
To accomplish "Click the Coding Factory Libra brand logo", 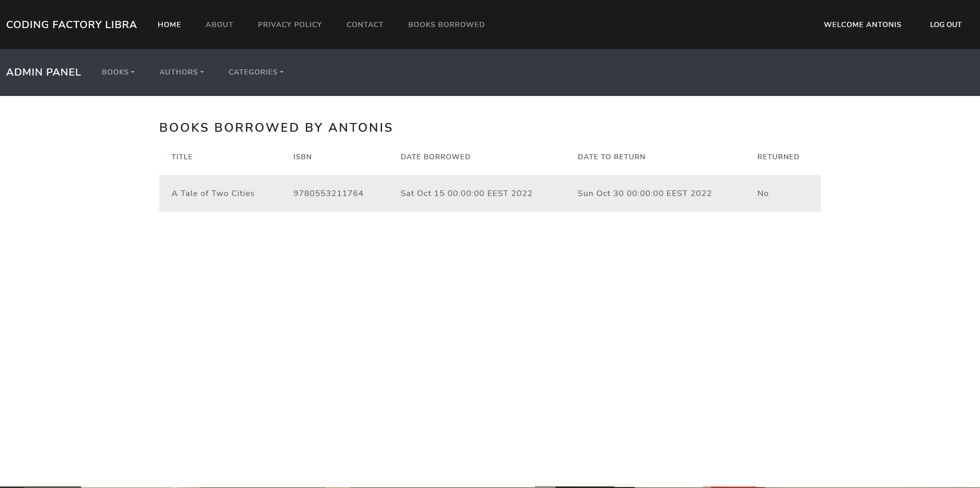I will pyautogui.click(x=71, y=25).
